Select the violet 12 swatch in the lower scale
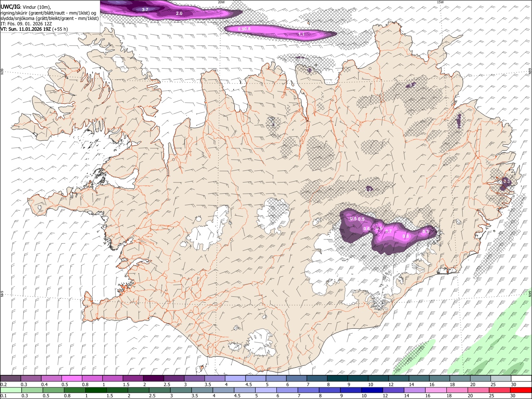Viewport: 532px width, 399px height. (394, 390)
